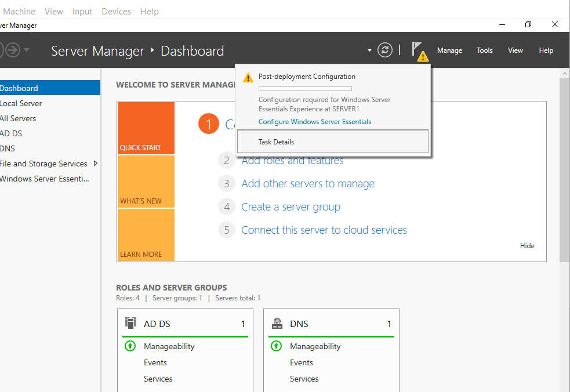Screen dimensions: 570x392
Task: Click the step 2 number circle
Action: 227,161
